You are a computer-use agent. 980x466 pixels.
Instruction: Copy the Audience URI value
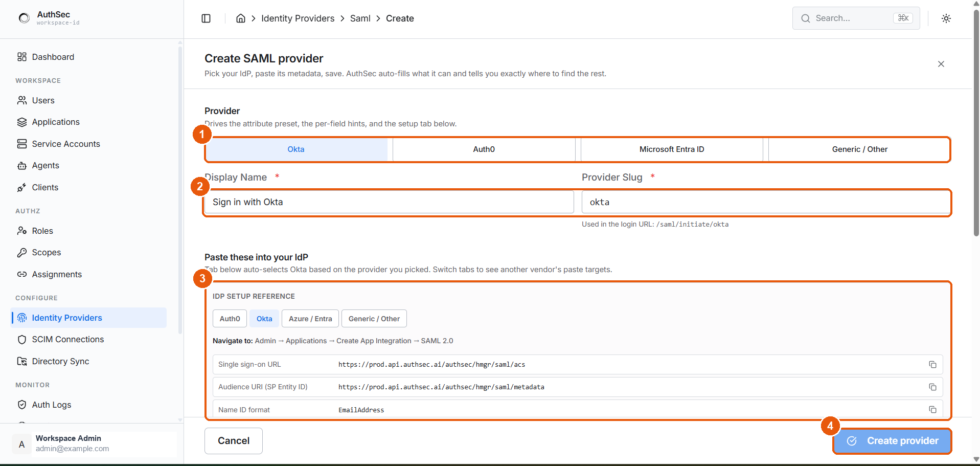click(x=932, y=387)
